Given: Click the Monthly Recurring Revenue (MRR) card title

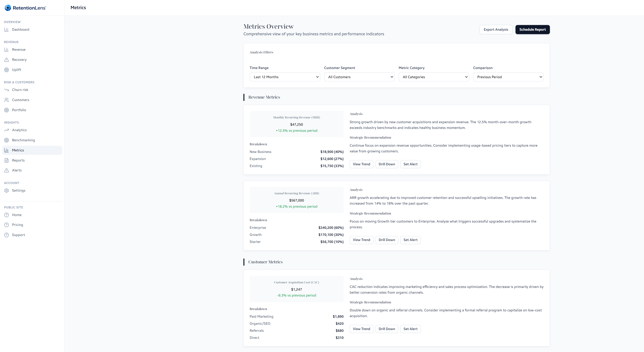Looking at the screenshot, I should (x=297, y=117).
